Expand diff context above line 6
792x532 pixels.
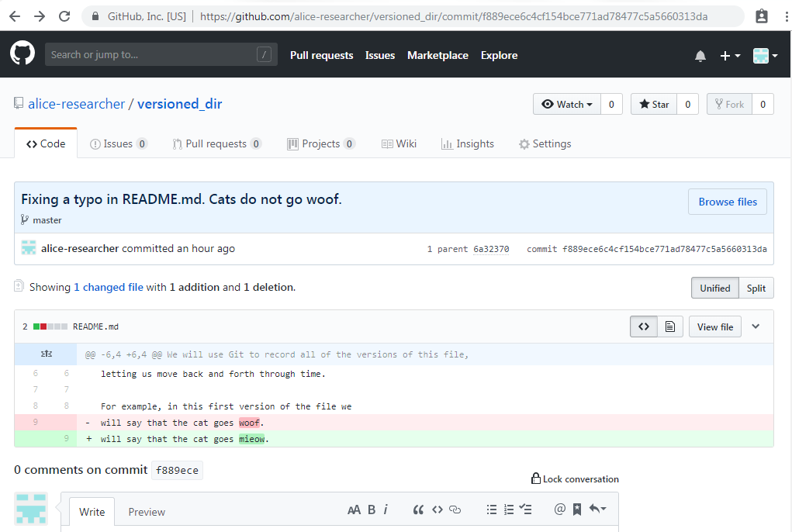pyautogui.click(x=46, y=354)
